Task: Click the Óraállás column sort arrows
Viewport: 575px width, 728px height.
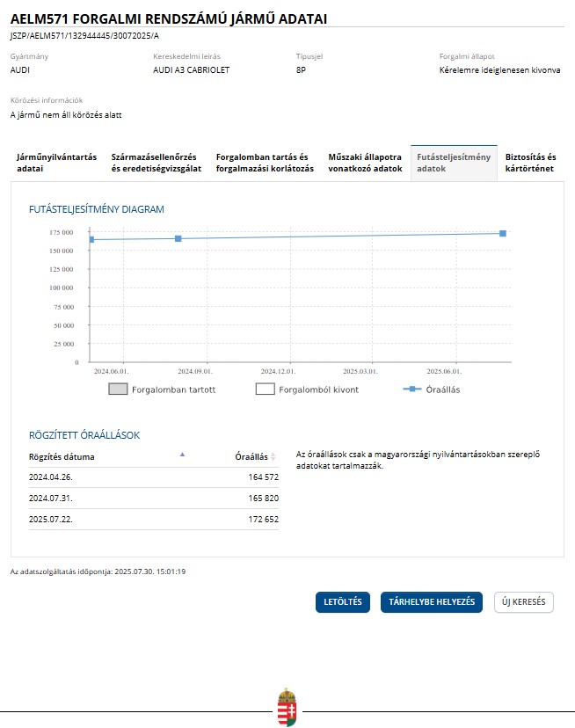Action: pyautogui.click(x=273, y=457)
